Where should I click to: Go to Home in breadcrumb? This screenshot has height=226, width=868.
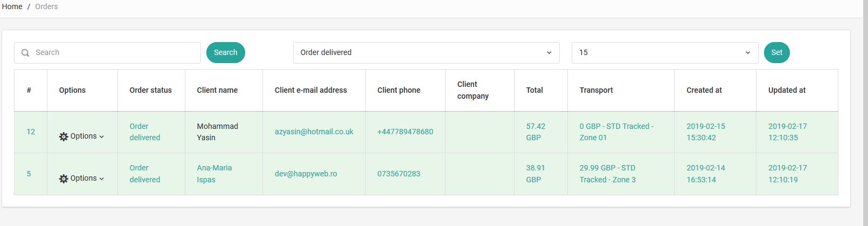click(12, 6)
